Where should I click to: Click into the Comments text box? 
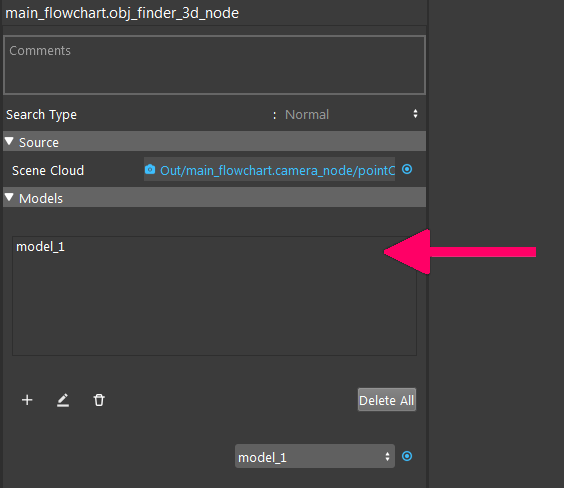(x=214, y=65)
